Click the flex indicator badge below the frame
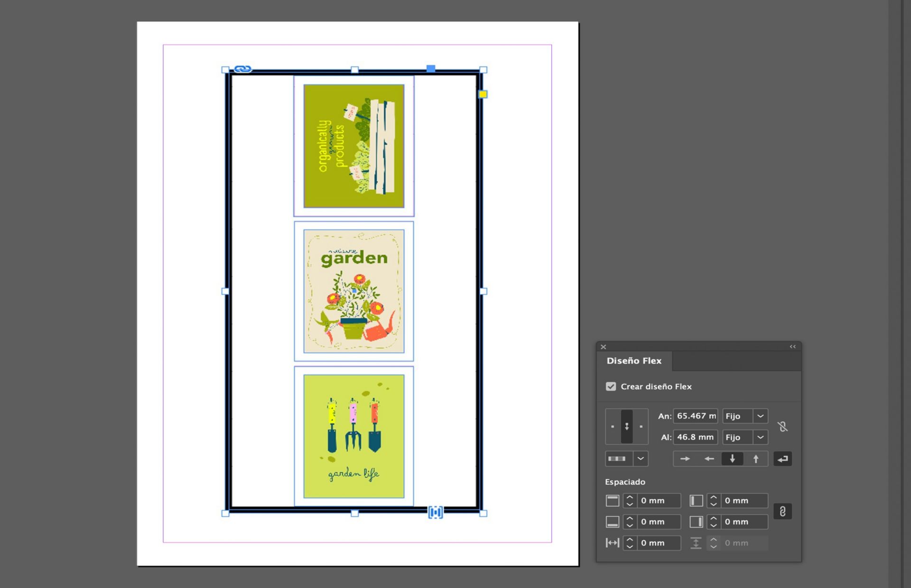Viewport: 911px width, 588px height. coord(436,513)
